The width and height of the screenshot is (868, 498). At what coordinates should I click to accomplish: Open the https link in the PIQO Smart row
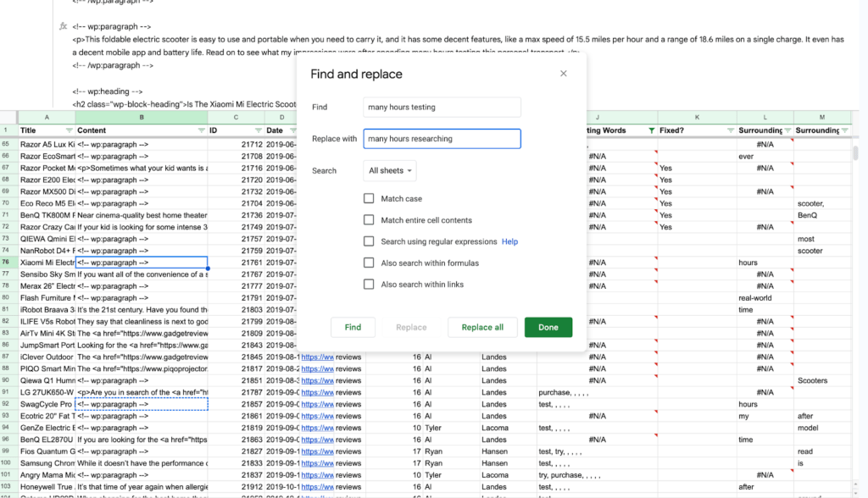coord(317,369)
